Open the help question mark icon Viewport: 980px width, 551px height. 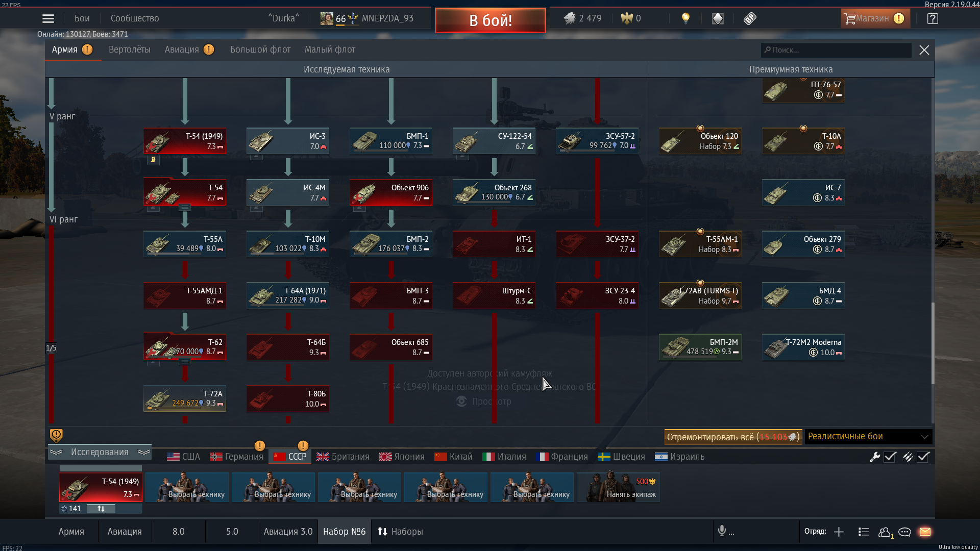click(x=933, y=18)
